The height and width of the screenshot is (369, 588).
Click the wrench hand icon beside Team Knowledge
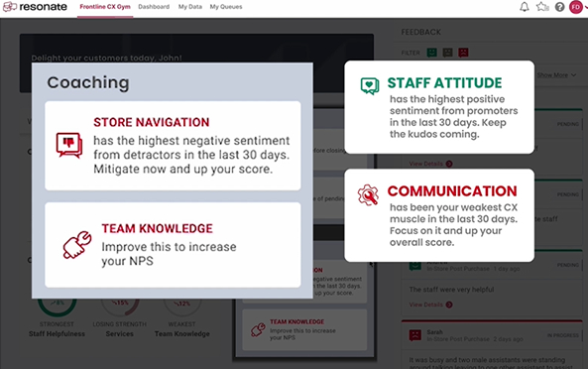[77, 244]
